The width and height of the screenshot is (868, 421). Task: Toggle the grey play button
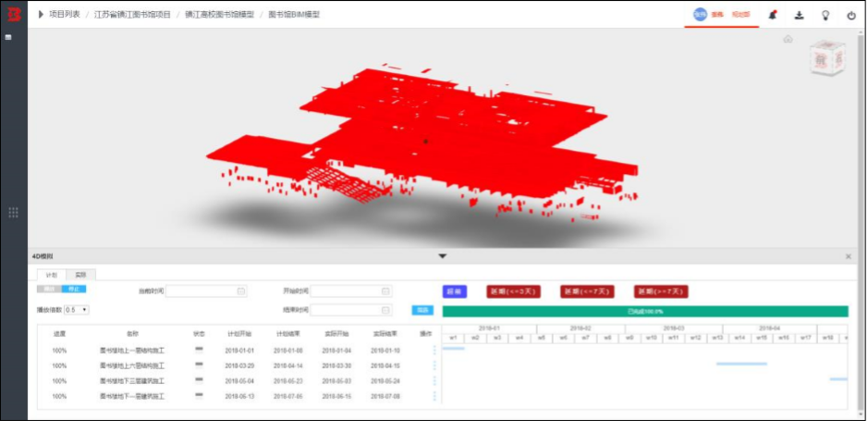coord(49,290)
